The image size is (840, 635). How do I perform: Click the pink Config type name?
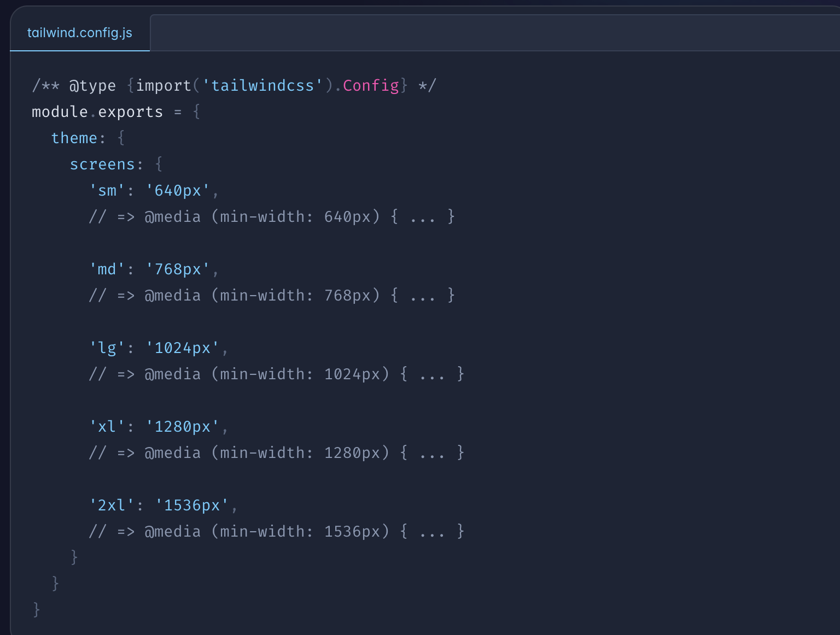pyautogui.click(x=371, y=86)
